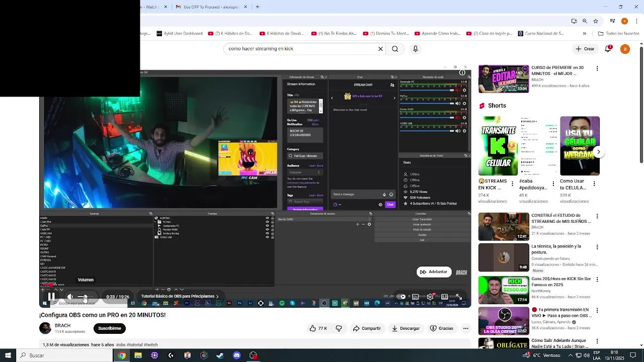Open 'CURSO DE PREMIERE en 30 MINUTOS' thumbnail
Screen dimensions: 644x362
[x=504, y=79]
